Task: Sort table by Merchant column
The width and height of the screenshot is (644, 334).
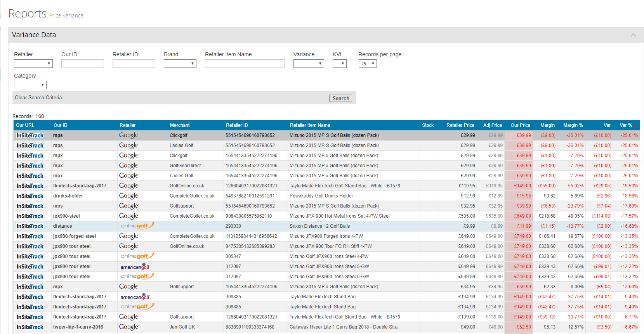Action: pos(180,125)
